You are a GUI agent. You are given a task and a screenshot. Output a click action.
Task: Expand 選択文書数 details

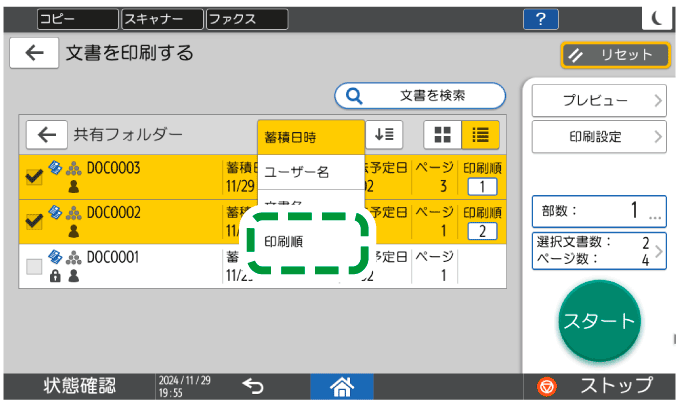(599, 251)
